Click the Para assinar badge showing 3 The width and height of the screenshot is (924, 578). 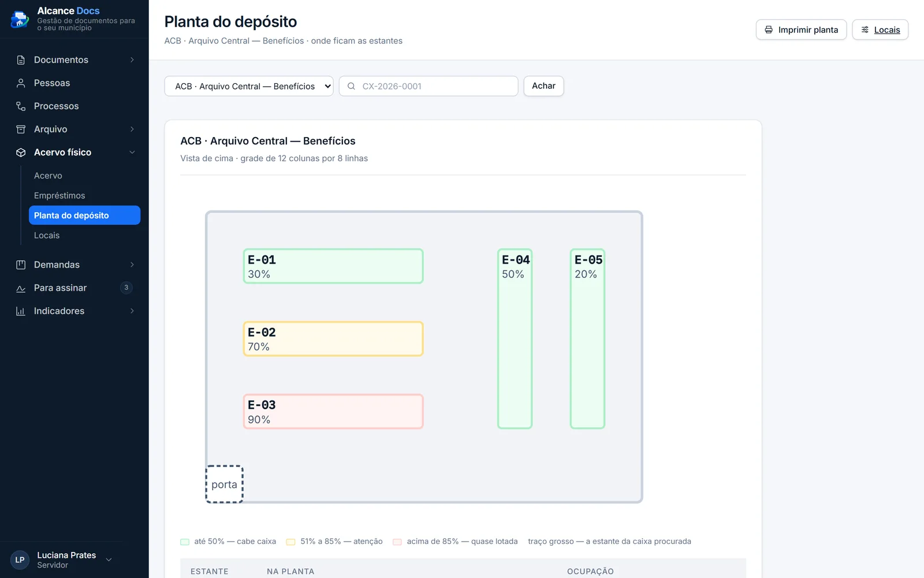[x=126, y=288]
